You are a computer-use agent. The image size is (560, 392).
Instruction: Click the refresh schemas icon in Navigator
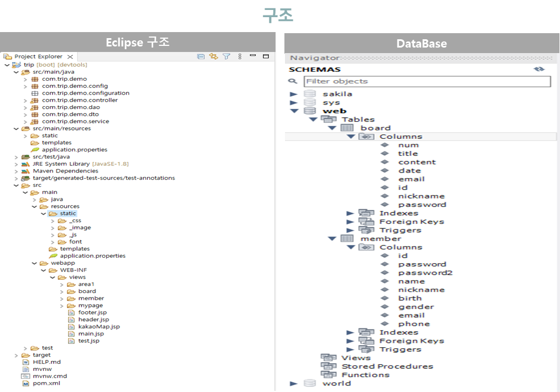click(539, 69)
